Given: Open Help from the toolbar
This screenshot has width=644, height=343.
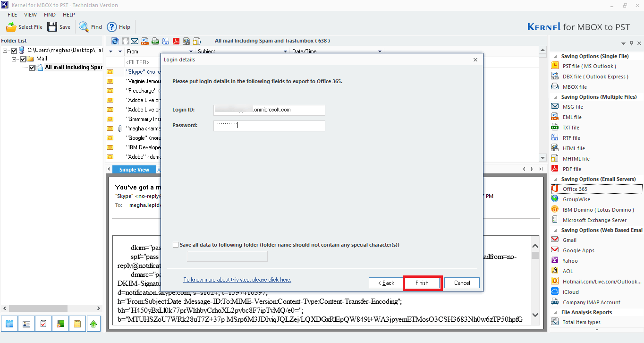Looking at the screenshot, I should 119,27.
